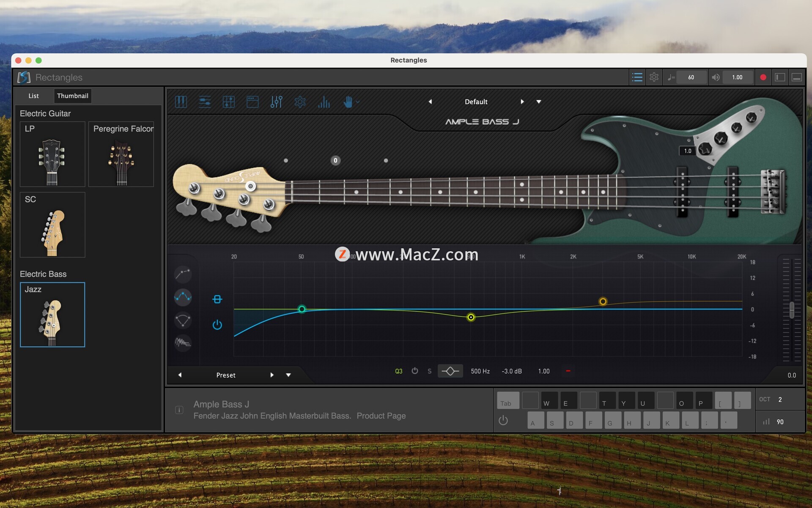This screenshot has height=508, width=812.
Task: Click the volume field showing 1.00
Action: [737, 77]
